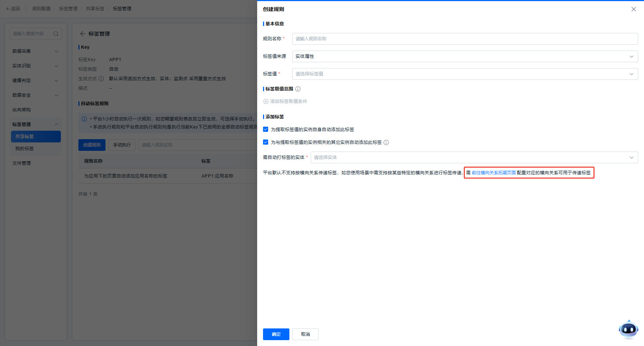Click info icon after 其它实例自动添加此标签
Viewport: 644px width, 346px height.
pyautogui.click(x=386, y=142)
